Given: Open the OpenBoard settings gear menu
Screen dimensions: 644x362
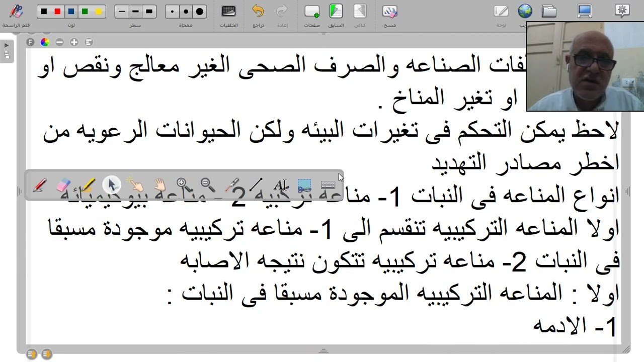Looking at the screenshot, I should (622, 11).
